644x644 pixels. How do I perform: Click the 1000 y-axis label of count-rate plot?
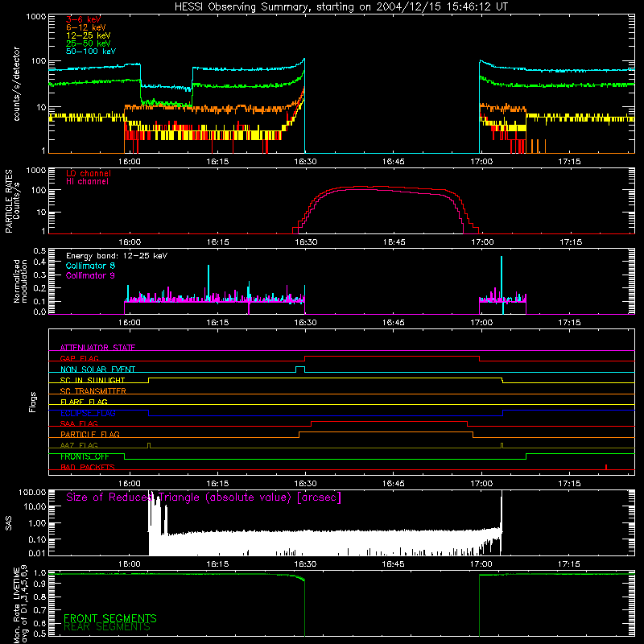pos(36,17)
